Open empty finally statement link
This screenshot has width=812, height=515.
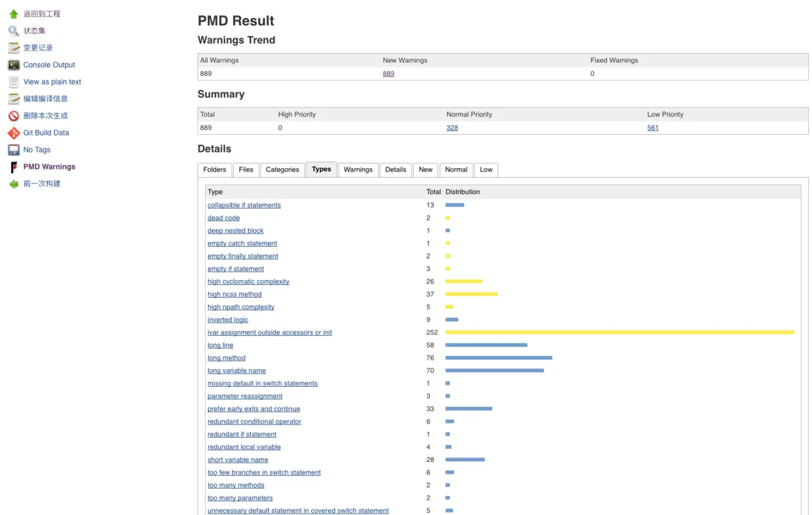[243, 257]
